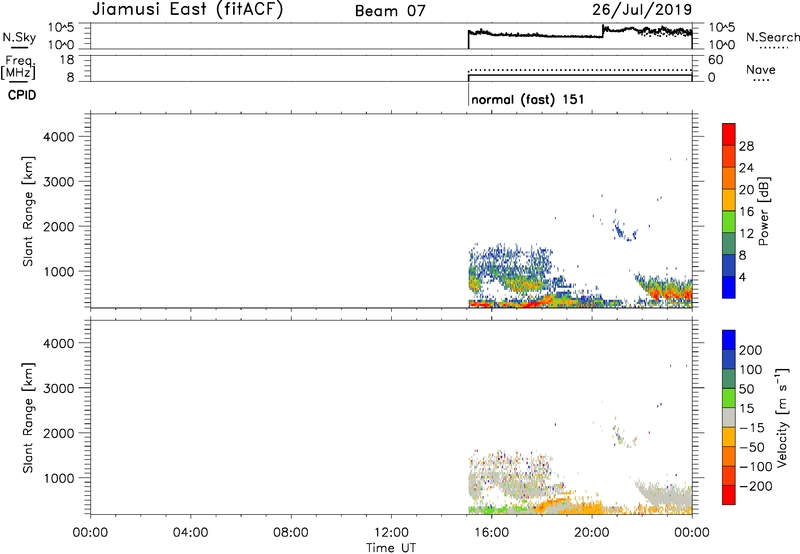Click the '16:00' time axis tick label
The image size is (800, 554).
point(491,533)
